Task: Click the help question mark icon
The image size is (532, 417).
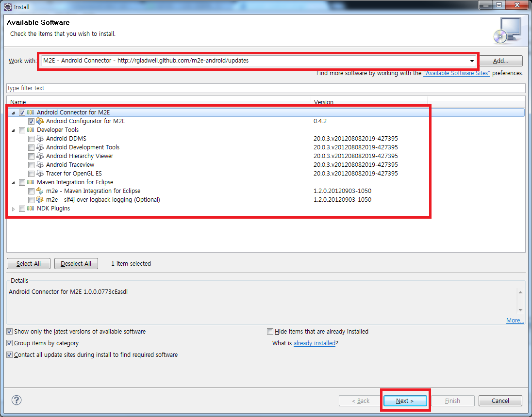Action: click(x=17, y=400)
